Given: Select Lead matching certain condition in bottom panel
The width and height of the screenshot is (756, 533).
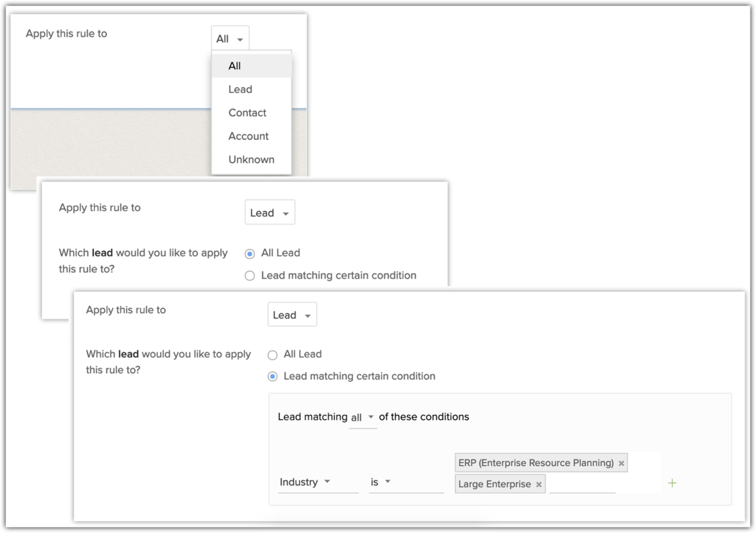Looking at the screenshot, I should coord(273,377).
